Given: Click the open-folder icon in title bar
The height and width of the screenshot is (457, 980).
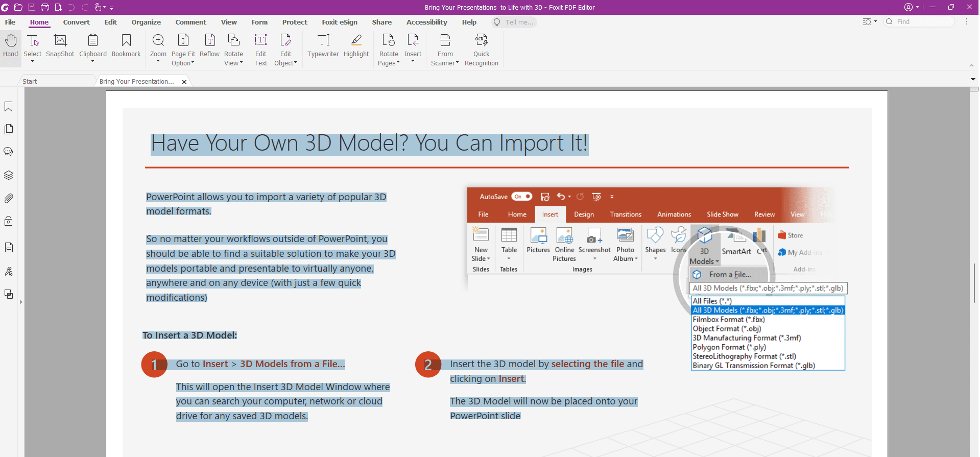Looking at the screenshot, I should coord(18,7).
